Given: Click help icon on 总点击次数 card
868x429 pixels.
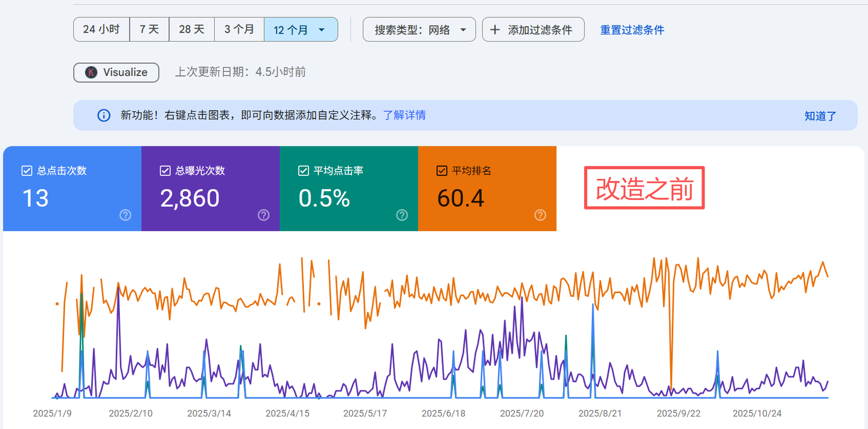Looking at the screenshot, I should click(125, 215).
